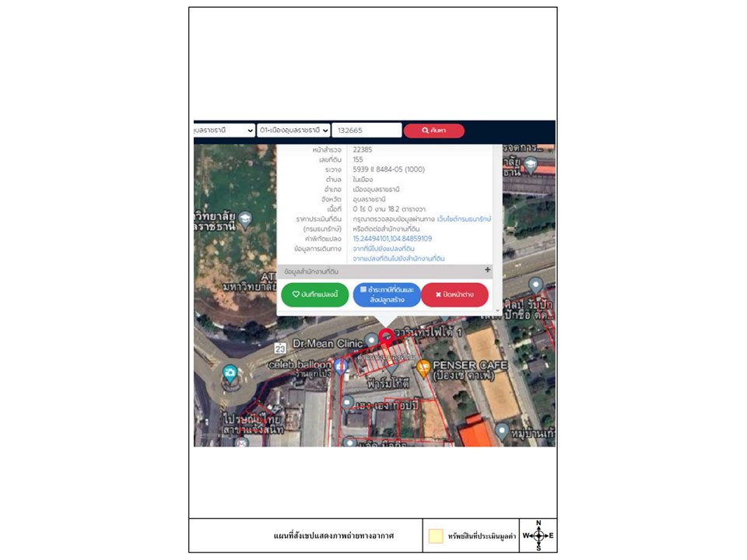Click the red ปิดหน้าต่าง close button
Viewport: 747px width, 560px height.
pyautogui.click(x=455, y=295)
